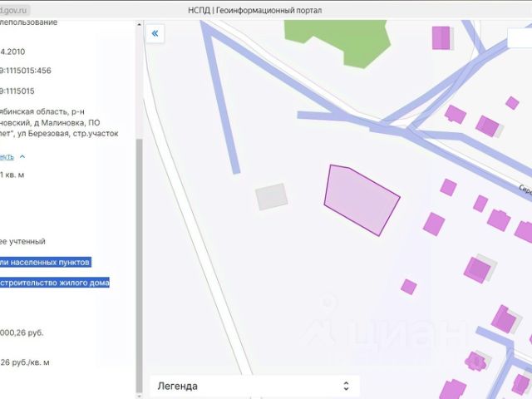This screenshot has height=399, width=532.
Task: Click the area value '1 кв. м'
Action: [12, 175]
